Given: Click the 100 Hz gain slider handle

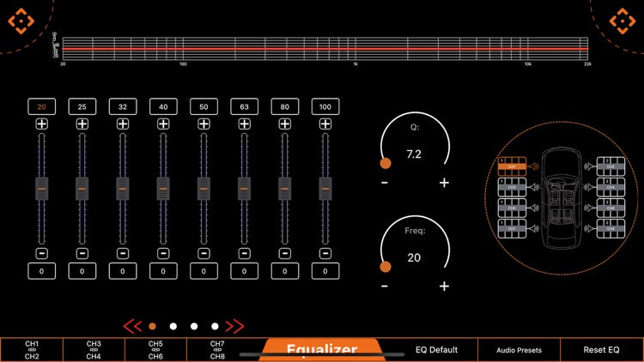Looking at the screenshot, I should click(x=325, y=189).
